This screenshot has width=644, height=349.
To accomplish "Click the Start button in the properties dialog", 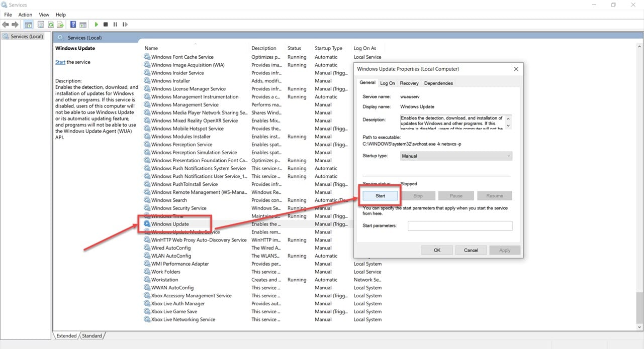I will [x=380, y=196].
